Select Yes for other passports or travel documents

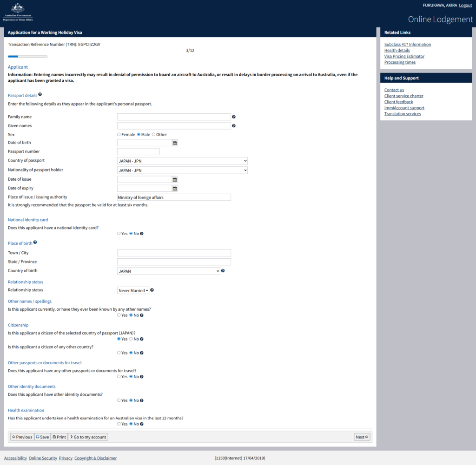(119, 376)
